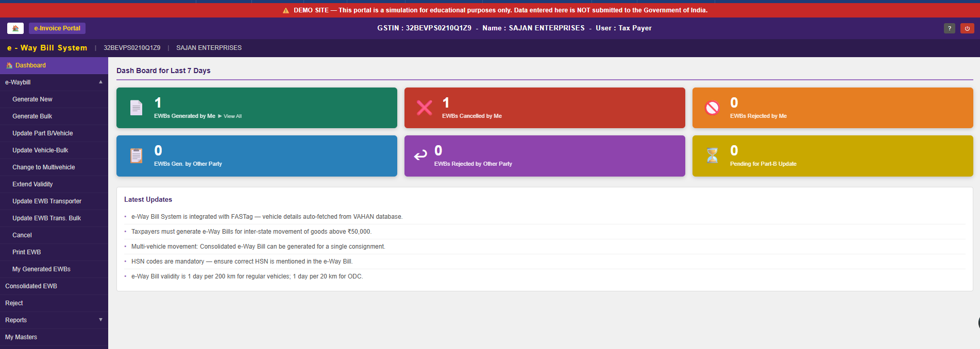Click the warning triangle in demo banner
The height and width of the screenshot is (349, 980).
click(x=286, y=10)
